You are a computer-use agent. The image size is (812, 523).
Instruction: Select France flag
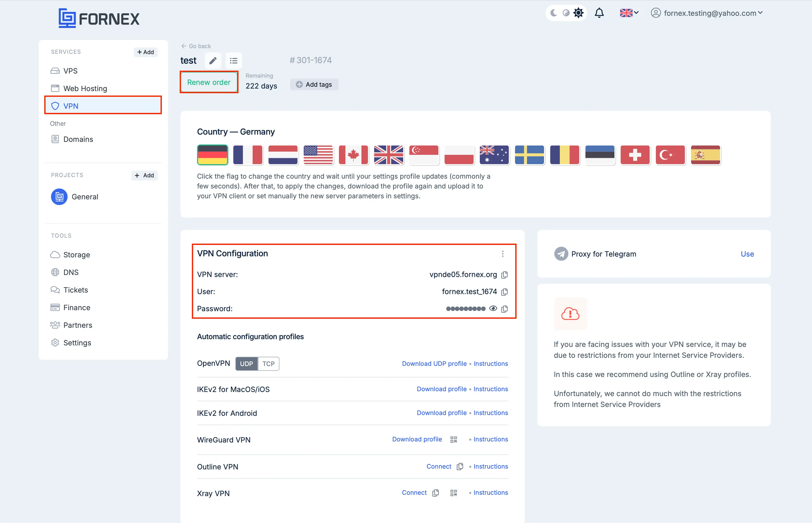(x=248, y=155)
